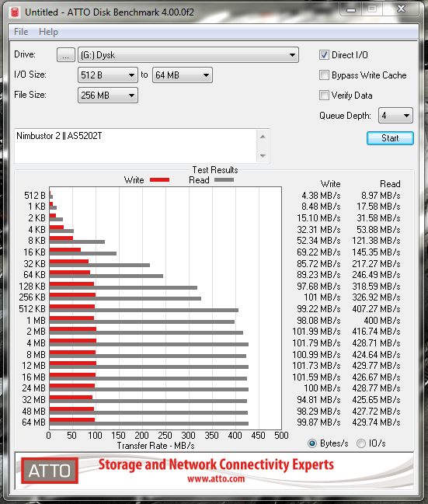
Task: Select the Bytes/s radio button
Action: 312,443
